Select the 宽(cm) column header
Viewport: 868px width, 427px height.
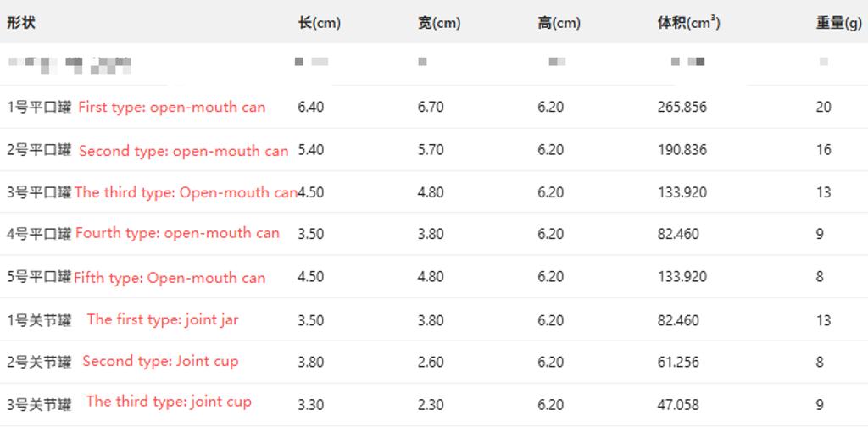(x=439, y=23)
